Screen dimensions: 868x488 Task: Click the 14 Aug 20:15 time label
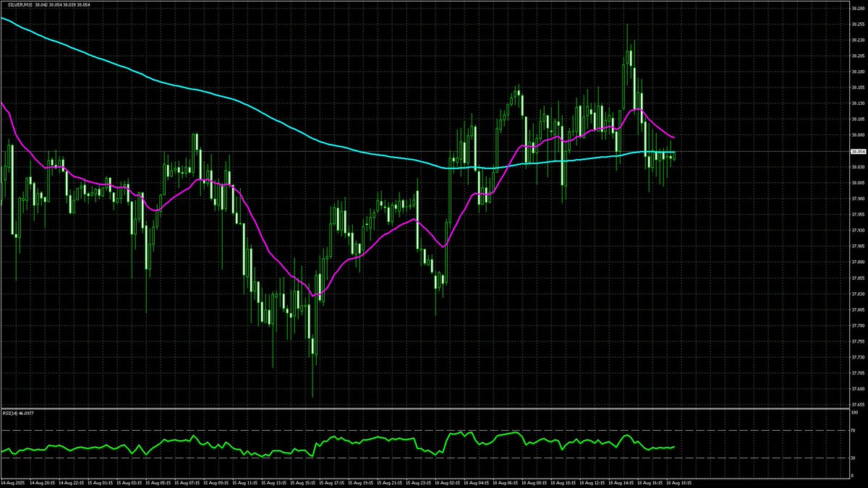point(43,482)
